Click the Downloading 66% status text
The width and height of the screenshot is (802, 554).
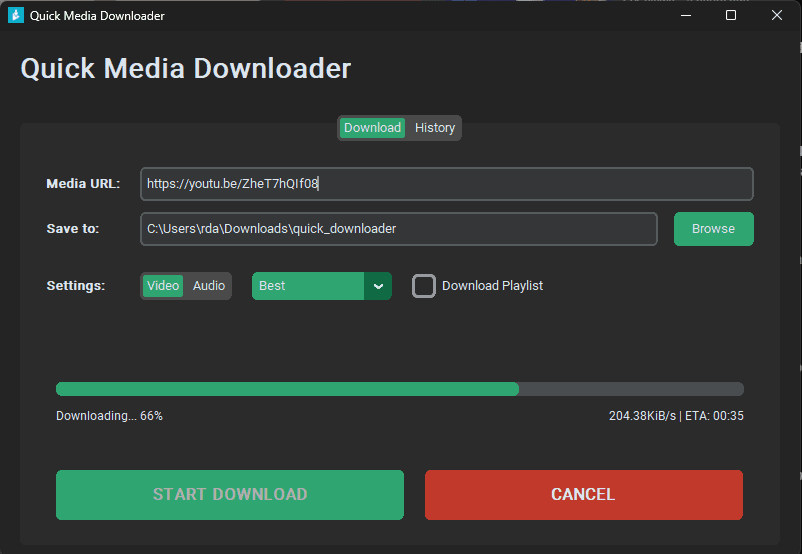pyautogui.click(x=109, y=416)
